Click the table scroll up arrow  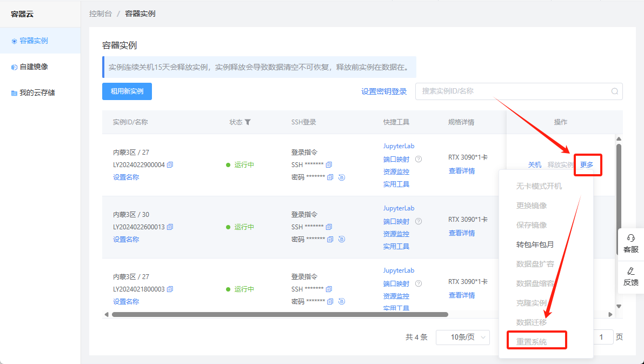click(x=619, y=139)
